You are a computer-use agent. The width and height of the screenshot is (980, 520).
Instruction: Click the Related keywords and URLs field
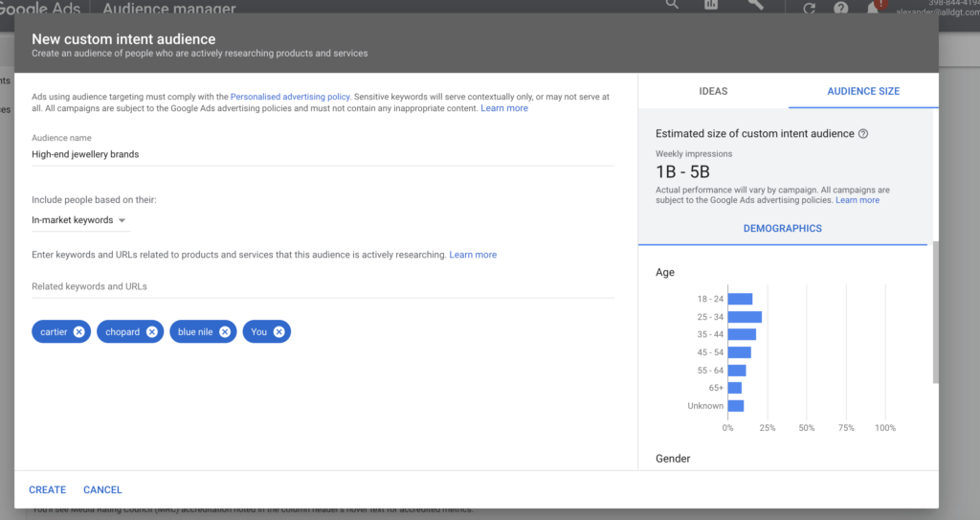pos(323,286)
